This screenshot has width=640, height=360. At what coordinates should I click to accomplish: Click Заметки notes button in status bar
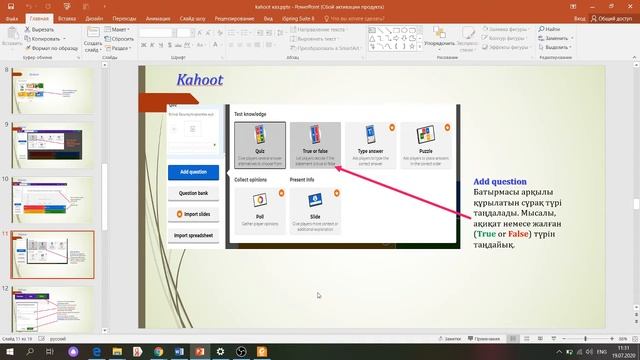tap(449, 339)
